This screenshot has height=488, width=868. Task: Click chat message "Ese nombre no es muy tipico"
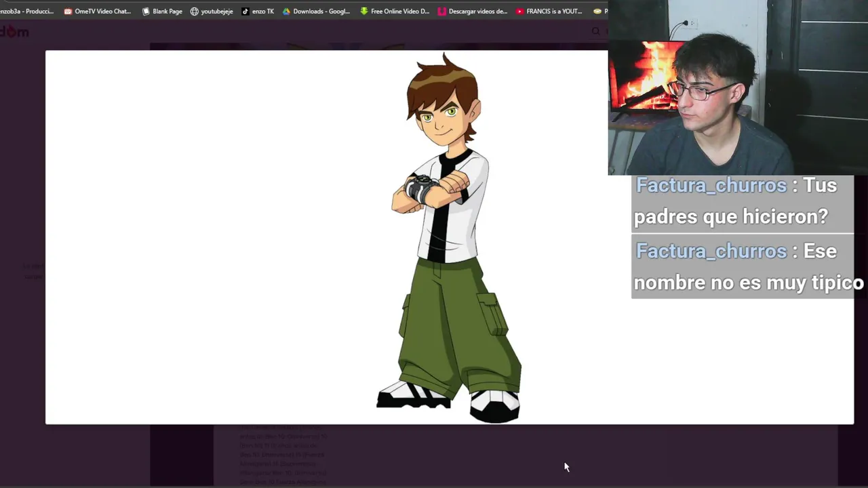749,266
